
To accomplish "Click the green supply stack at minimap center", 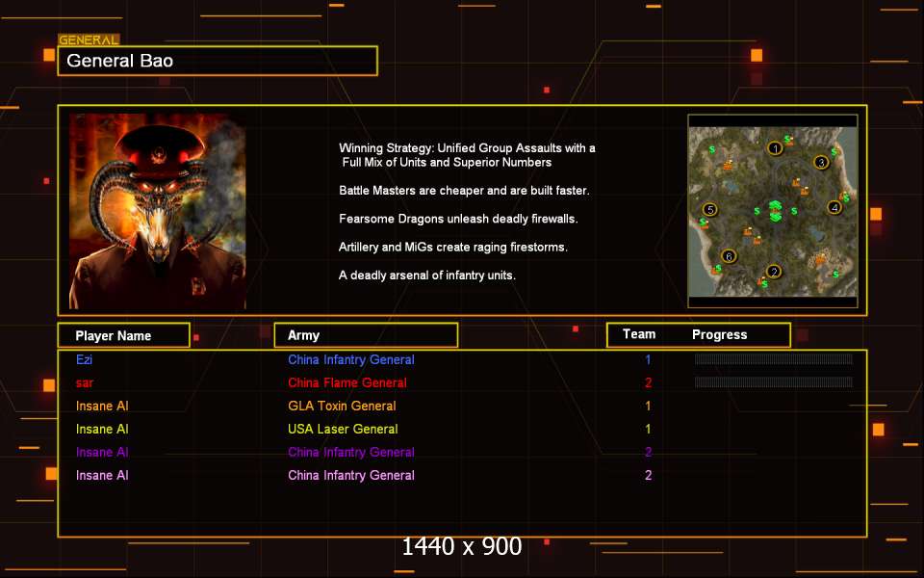I will pos(775,211).
